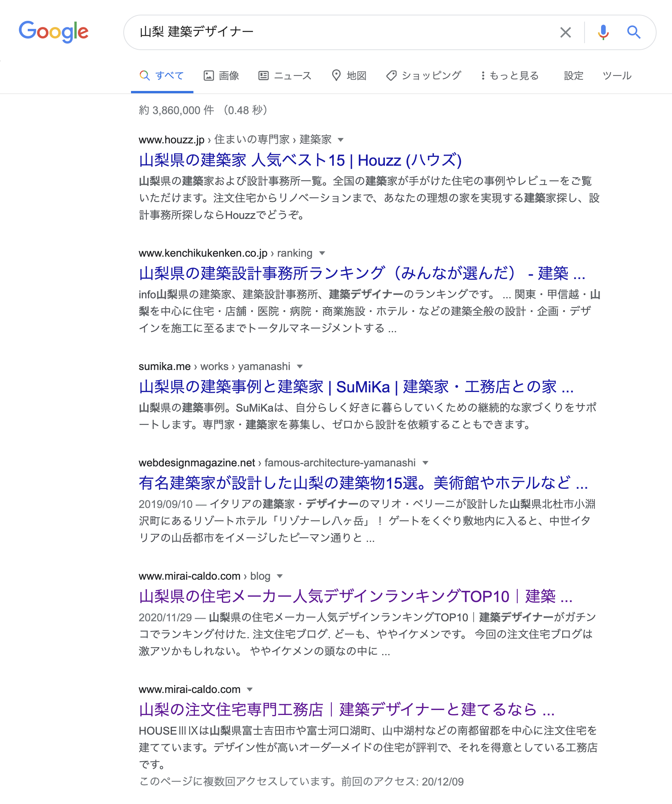Click the 地図 tab map pin icon
The image size is (672, 804).
click(336, 76)
